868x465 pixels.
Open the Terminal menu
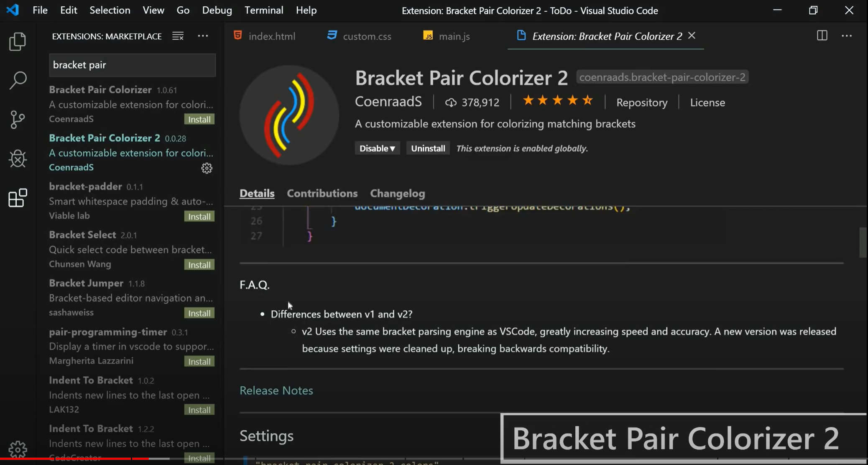tap(263, 10)
